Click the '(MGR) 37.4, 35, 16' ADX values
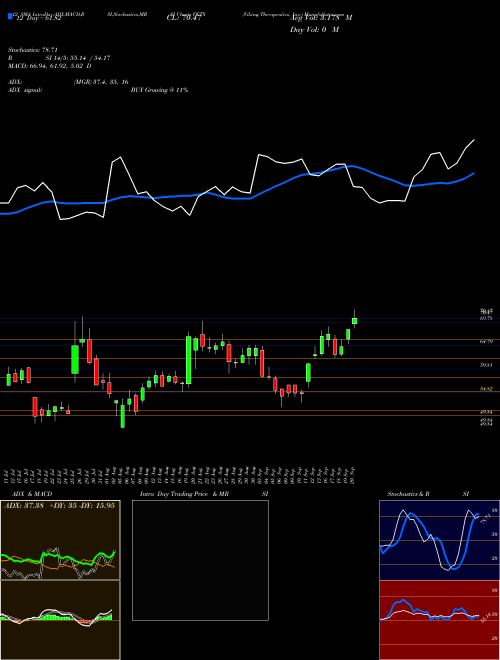The height and width of the screenshot is (660, 500). coord(101,82)
